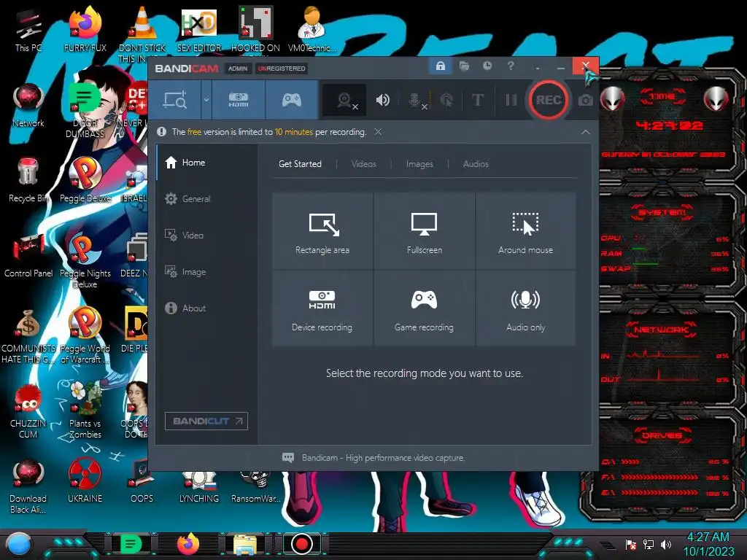Screen dimensions: 747x560
Task: Toggle microphone recording icon
Action: pyautogui.click(x=416, y=100)
